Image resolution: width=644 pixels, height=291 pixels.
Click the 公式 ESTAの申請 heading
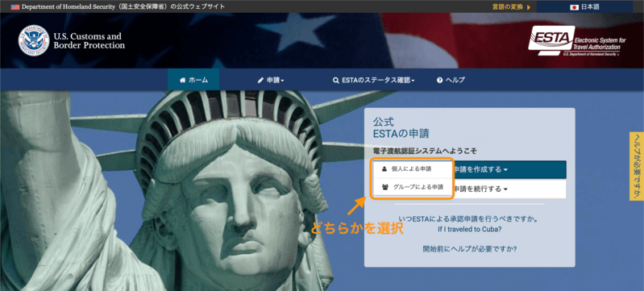(401, 127)
